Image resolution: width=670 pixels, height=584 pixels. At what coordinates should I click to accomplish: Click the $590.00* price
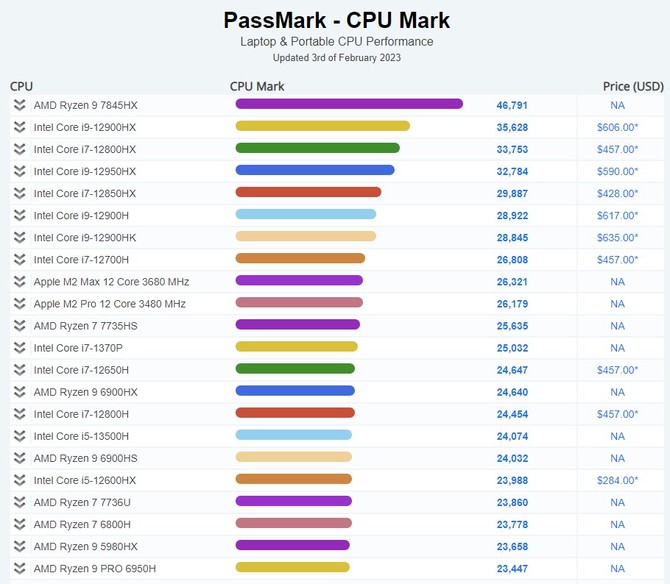point(617,171)
